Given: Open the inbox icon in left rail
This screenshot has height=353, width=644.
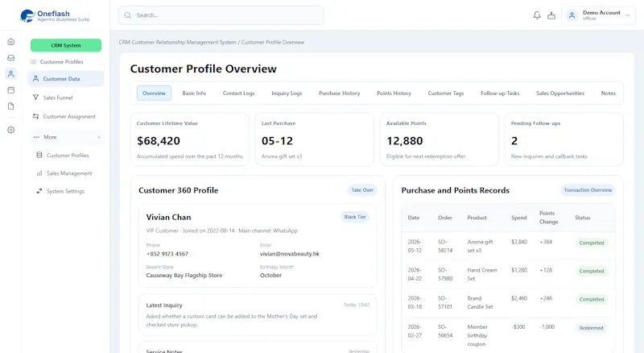Looking at the screenshot, I should [11, 58].
